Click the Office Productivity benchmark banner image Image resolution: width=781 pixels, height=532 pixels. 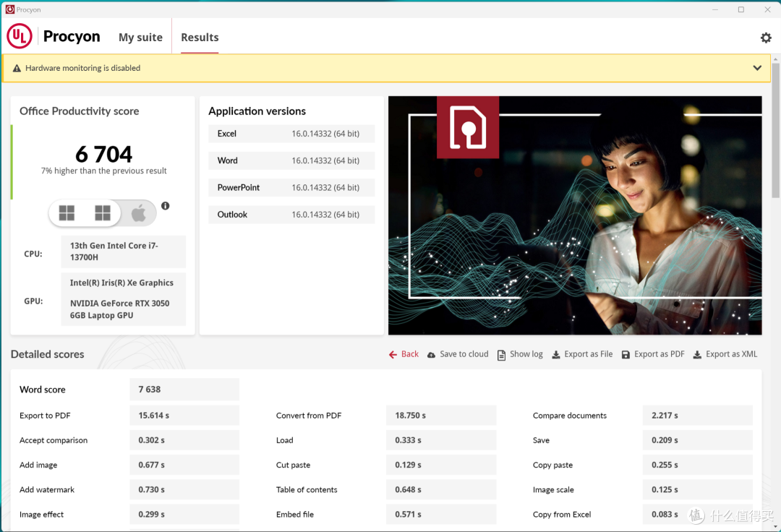(575, 215)
